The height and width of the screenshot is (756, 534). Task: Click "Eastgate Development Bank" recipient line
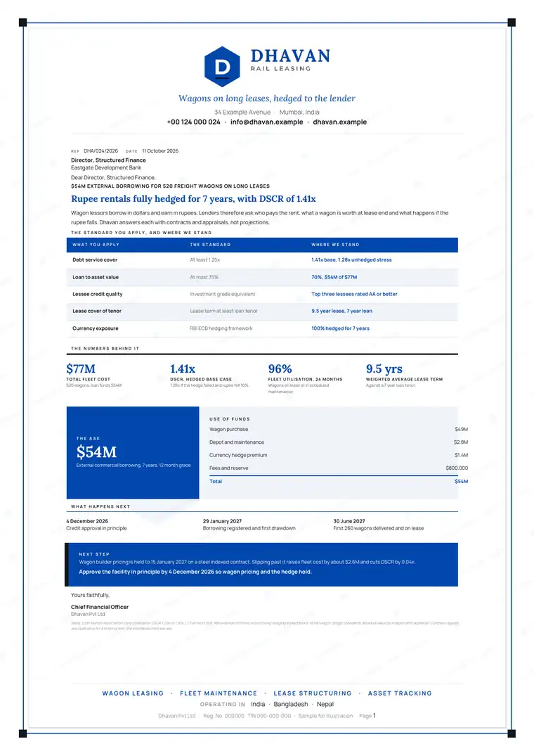pyautogui.click(x=106, y=168)
